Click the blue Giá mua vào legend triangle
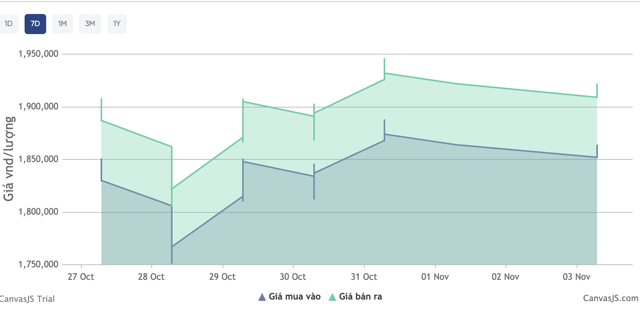Screen dimensions: 644x309 [262, 297]
